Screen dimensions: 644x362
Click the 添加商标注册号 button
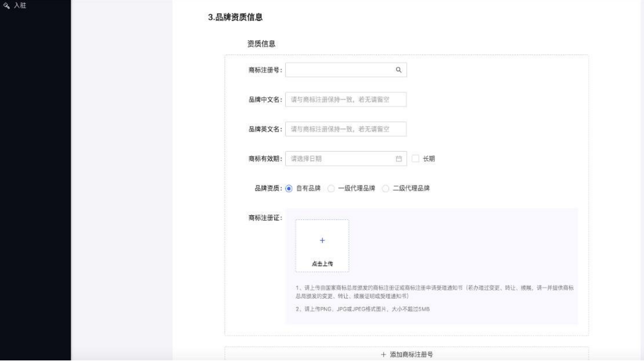click(x=406, y=354)
